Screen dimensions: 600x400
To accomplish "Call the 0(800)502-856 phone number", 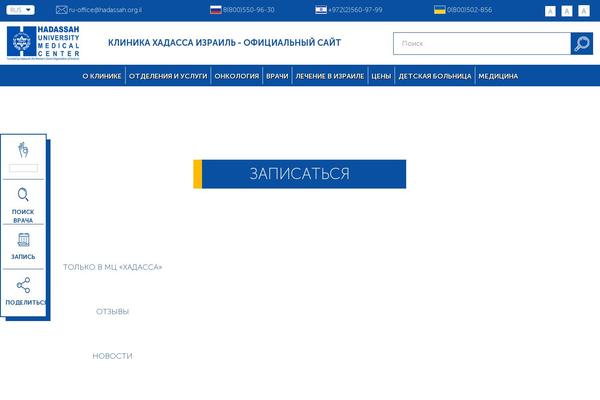I will tap(470, 10).
